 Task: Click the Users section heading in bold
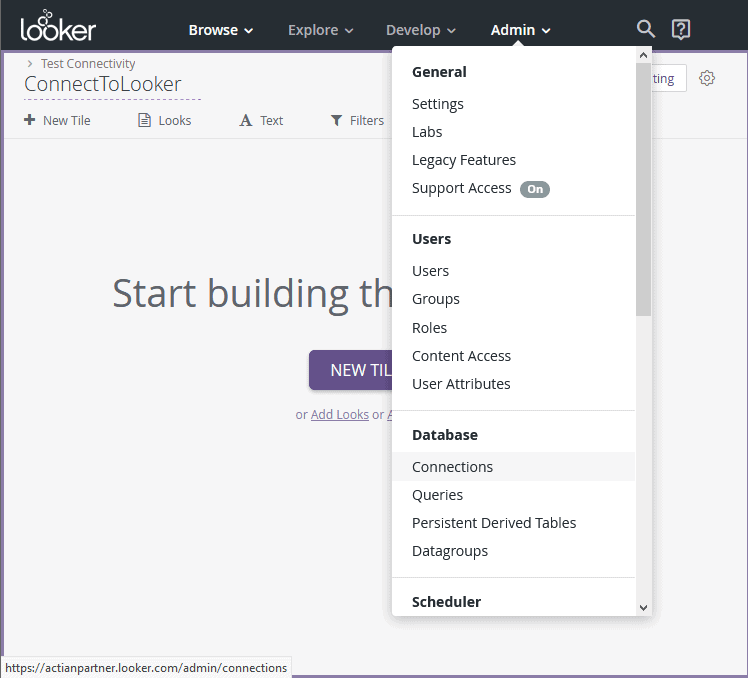pyautogui.click(x=431, y=239)
